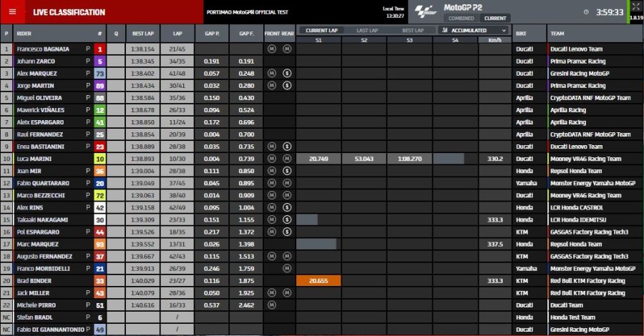Viewport: 644px width, 336px height.
Task: Click Pol Espargaro's rear tyre S icon
Action: tap(287, 232)
